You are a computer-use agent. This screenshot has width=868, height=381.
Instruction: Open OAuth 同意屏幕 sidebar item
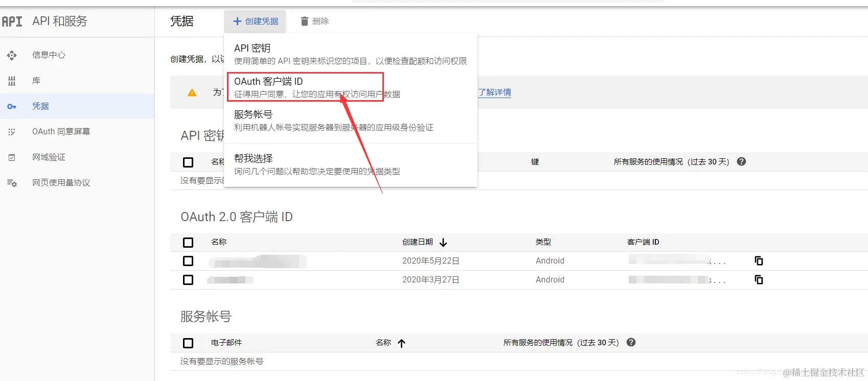pyautogui.click(x=77, y=132)
